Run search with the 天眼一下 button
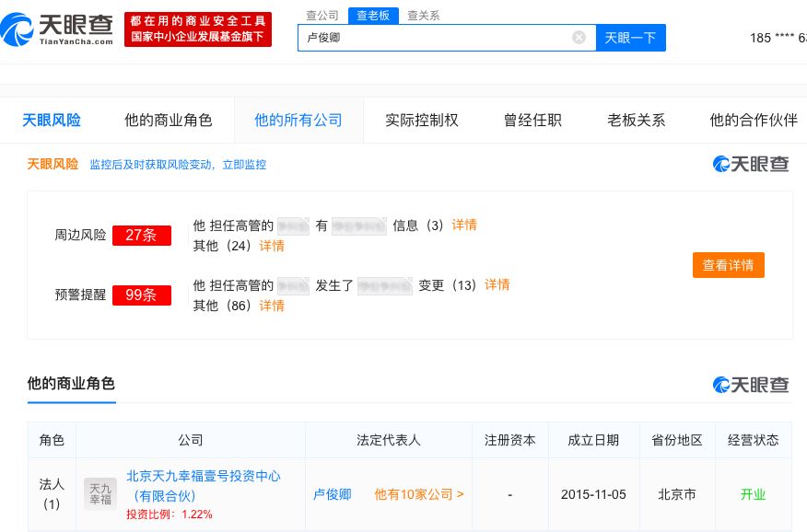The width and height of the screenshot is (807, 532). tap(630, 38)
